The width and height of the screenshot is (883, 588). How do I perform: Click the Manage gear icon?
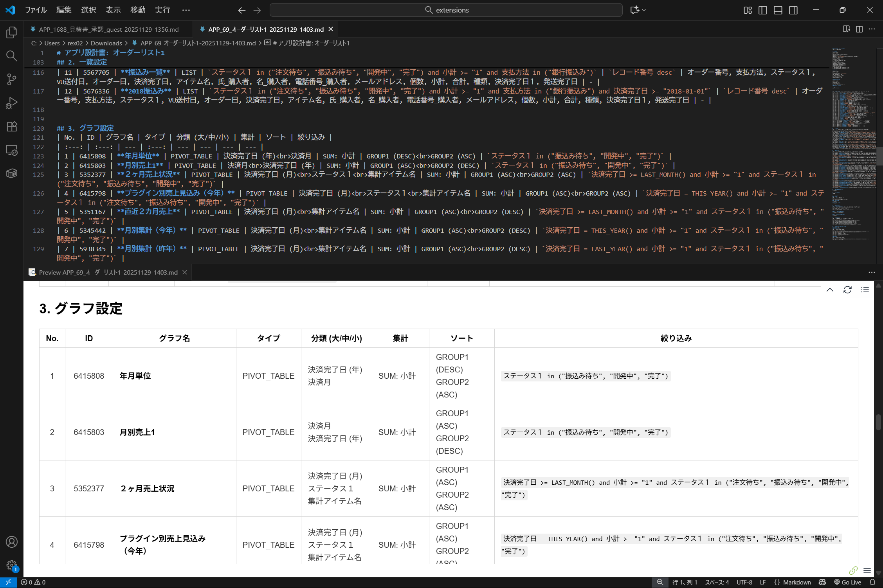(x=12, y=565)
